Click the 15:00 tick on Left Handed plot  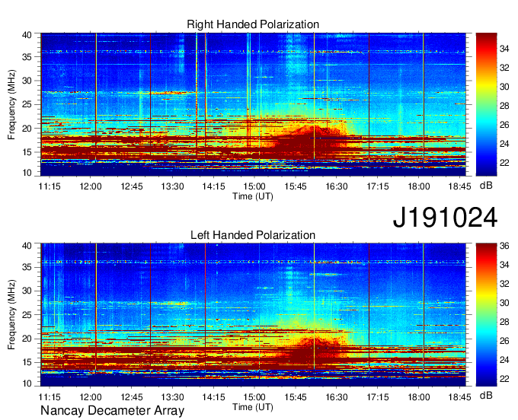pyautogui.click(x=254, y=397)
